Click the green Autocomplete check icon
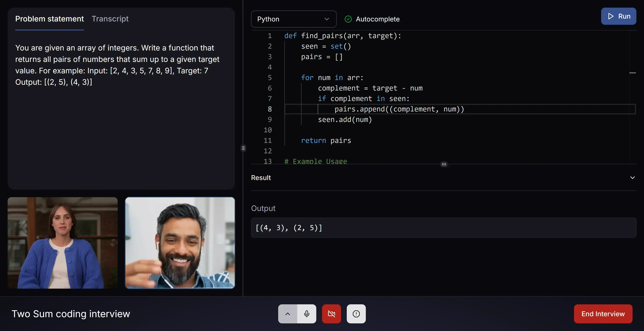Viewport: 644px width, 331px height. 348,19
